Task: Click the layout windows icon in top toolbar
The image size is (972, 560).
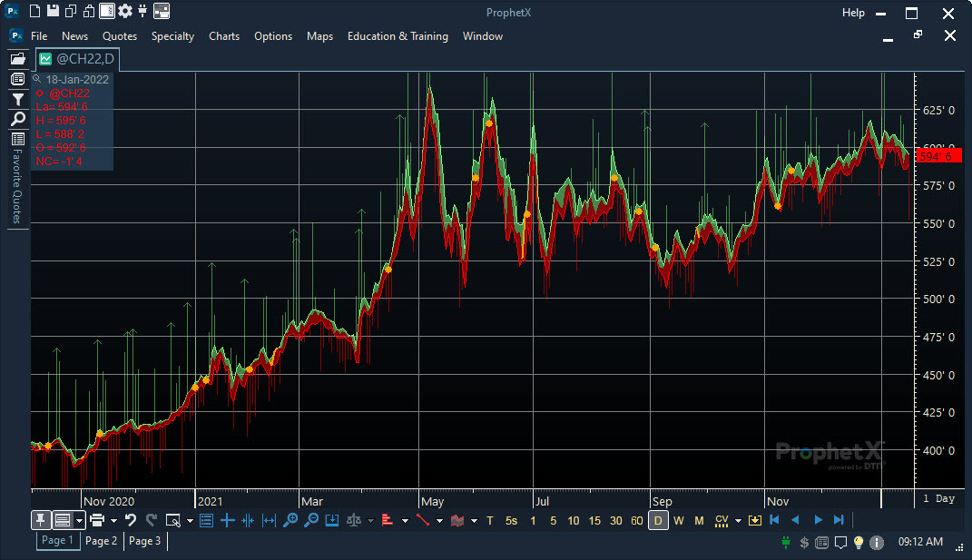Action: 162,11
